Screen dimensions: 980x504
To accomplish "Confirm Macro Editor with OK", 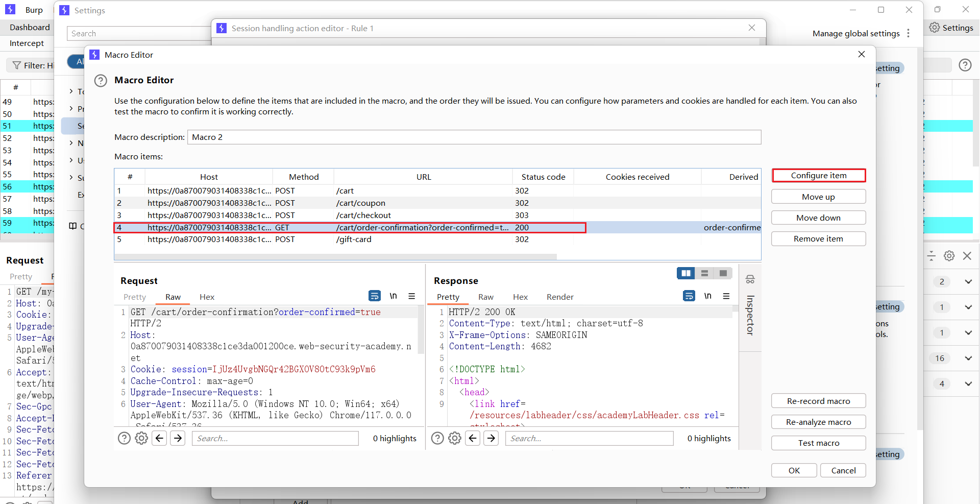I will [x=794, y=470].
